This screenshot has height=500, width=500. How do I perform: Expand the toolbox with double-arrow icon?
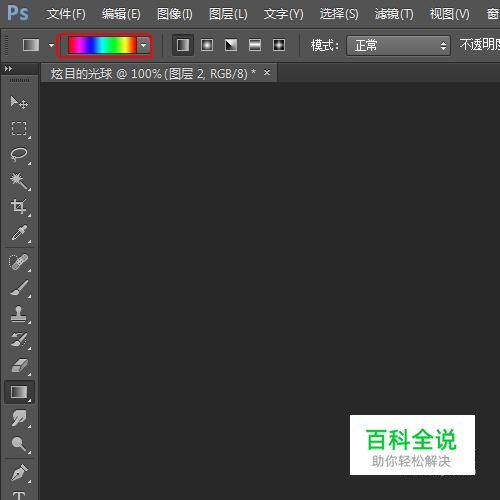point(8,69)
